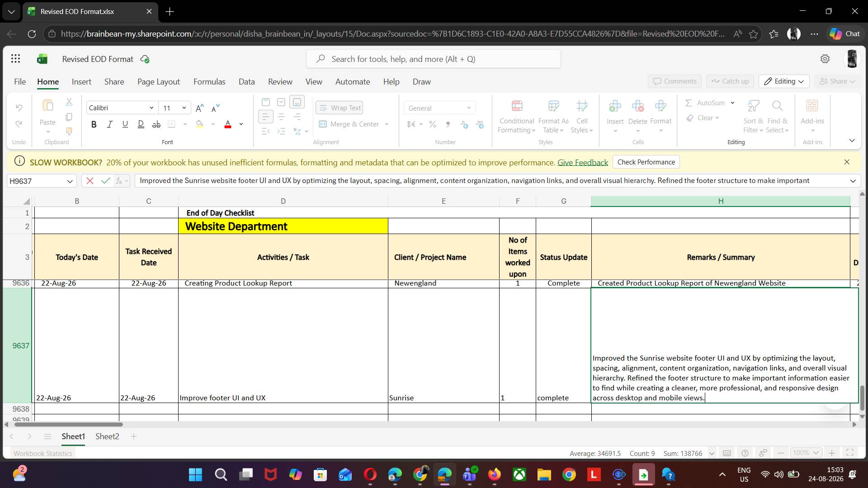Click the Increase Font Size icon

[x=199, y=108]
